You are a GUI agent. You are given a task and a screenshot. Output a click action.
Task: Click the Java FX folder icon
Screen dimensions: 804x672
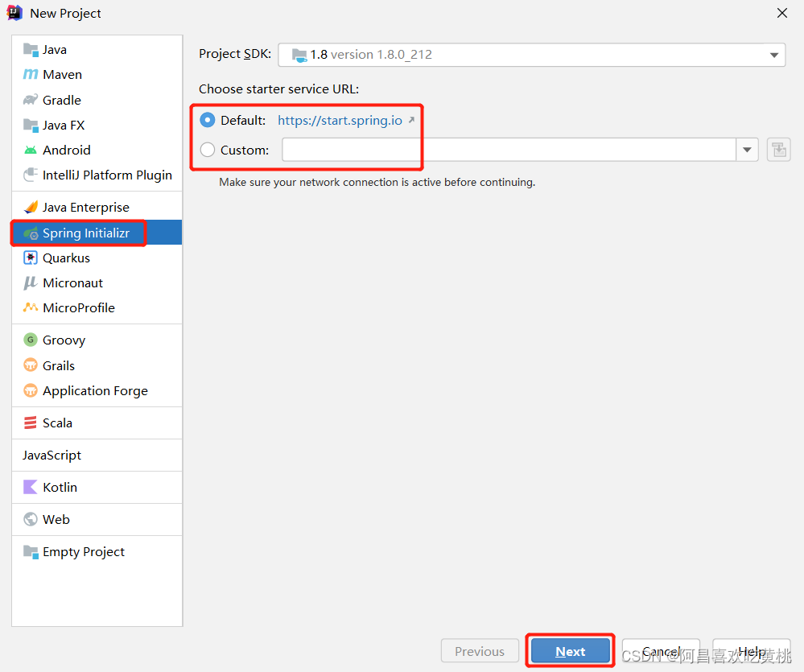pos(31,125)
